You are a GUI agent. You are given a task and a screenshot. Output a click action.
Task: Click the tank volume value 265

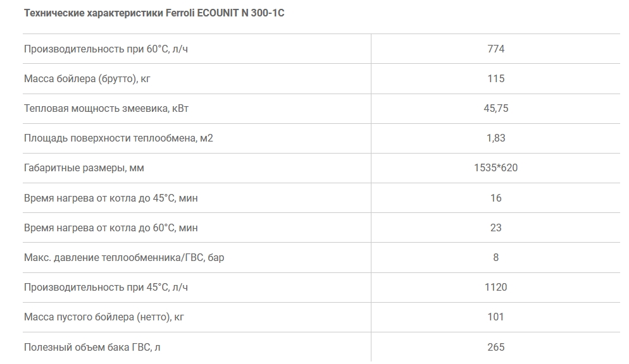pos(496,347)
